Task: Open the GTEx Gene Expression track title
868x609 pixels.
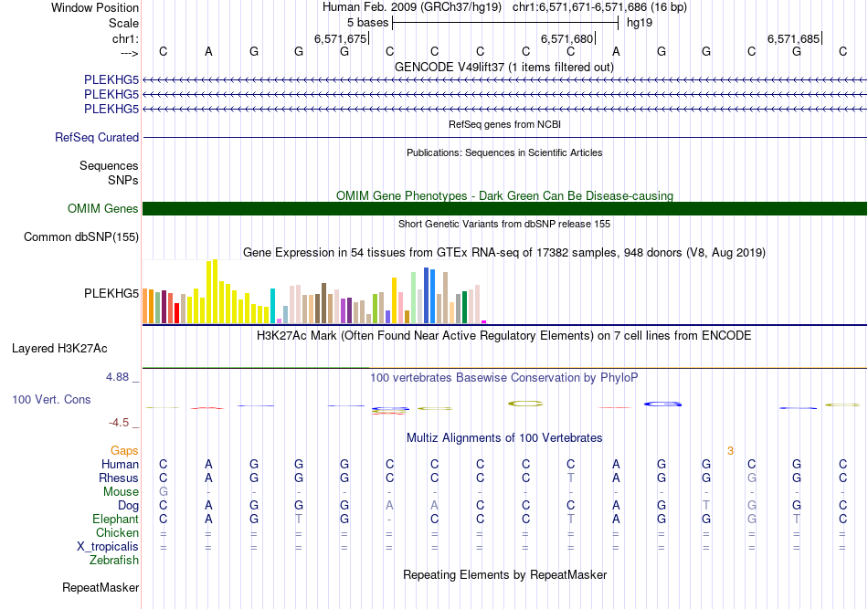Action: (x=504, y=253)
